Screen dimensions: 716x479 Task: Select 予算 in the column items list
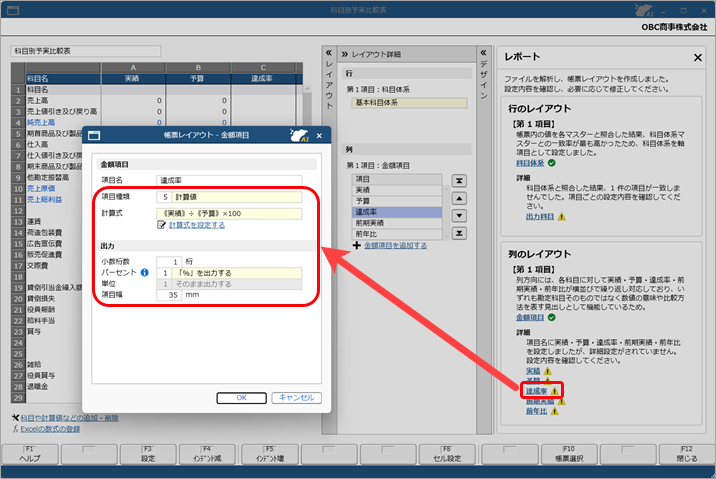tap(397, 201)
